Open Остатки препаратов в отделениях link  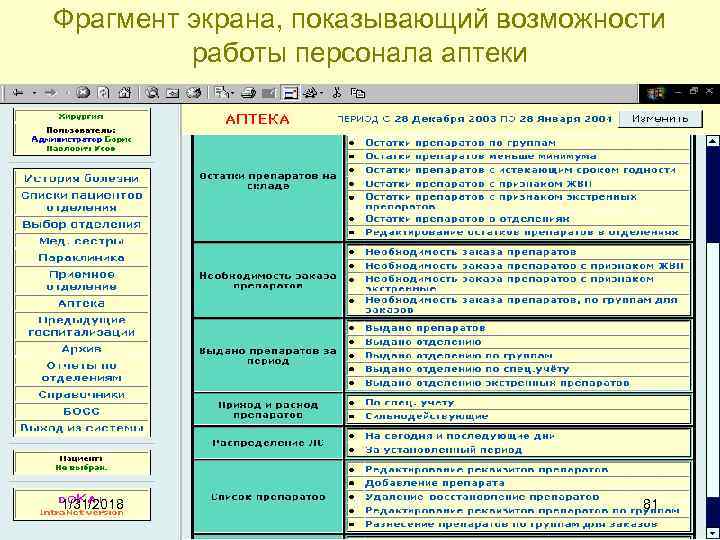pos(467,219)
